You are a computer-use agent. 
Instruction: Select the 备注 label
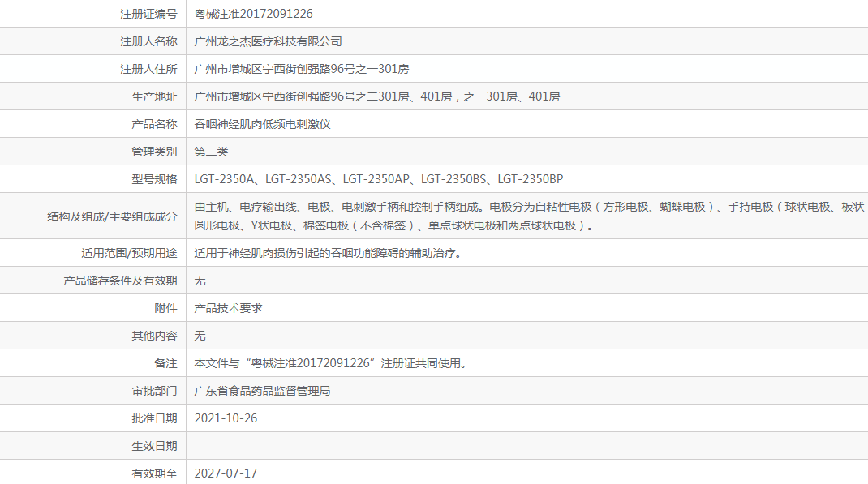coord(165,363)
